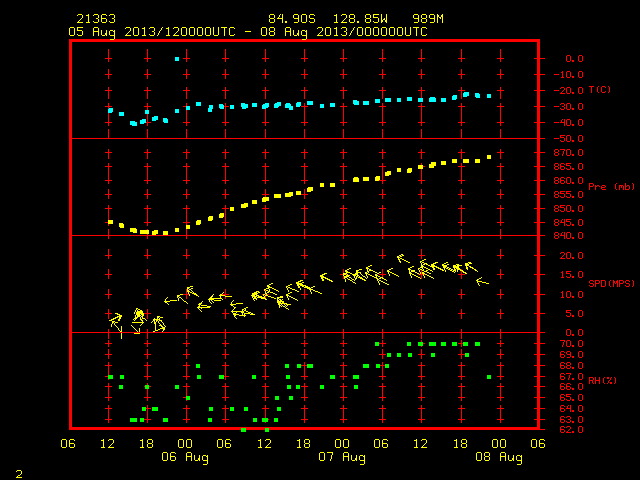This screenshot has width=640, height=480.
Task: Click the 128.85W longitude text
Action: point(360,19)
